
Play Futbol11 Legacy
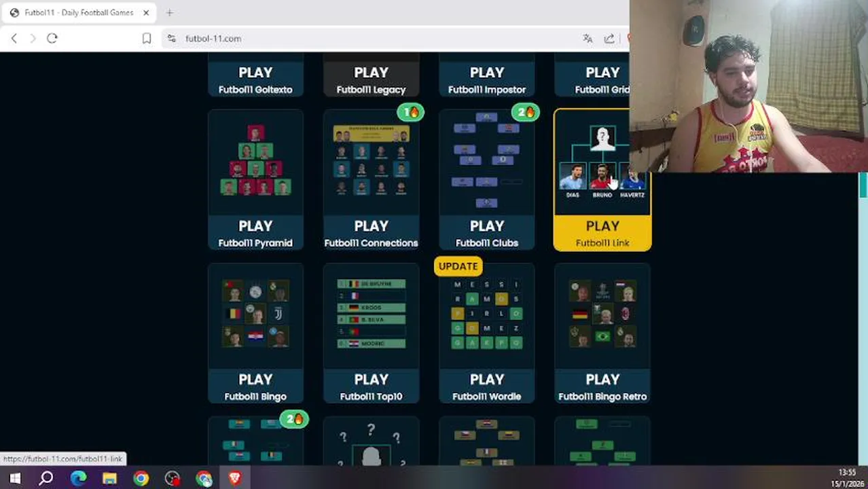tap(371, 79)
